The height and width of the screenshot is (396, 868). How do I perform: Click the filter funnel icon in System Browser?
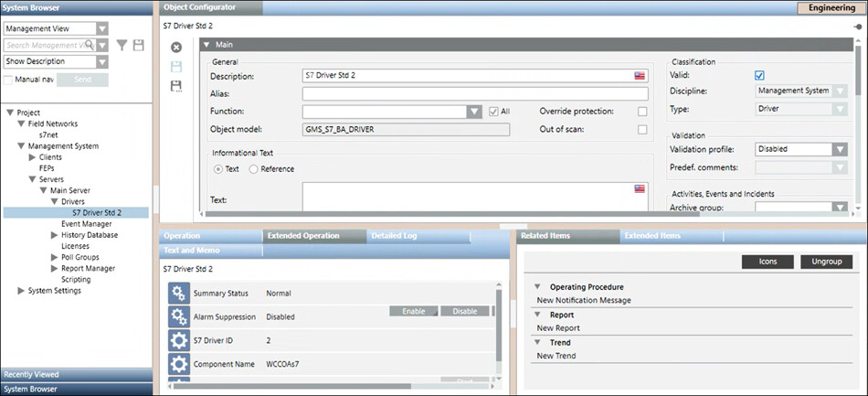tap(122, 45)
